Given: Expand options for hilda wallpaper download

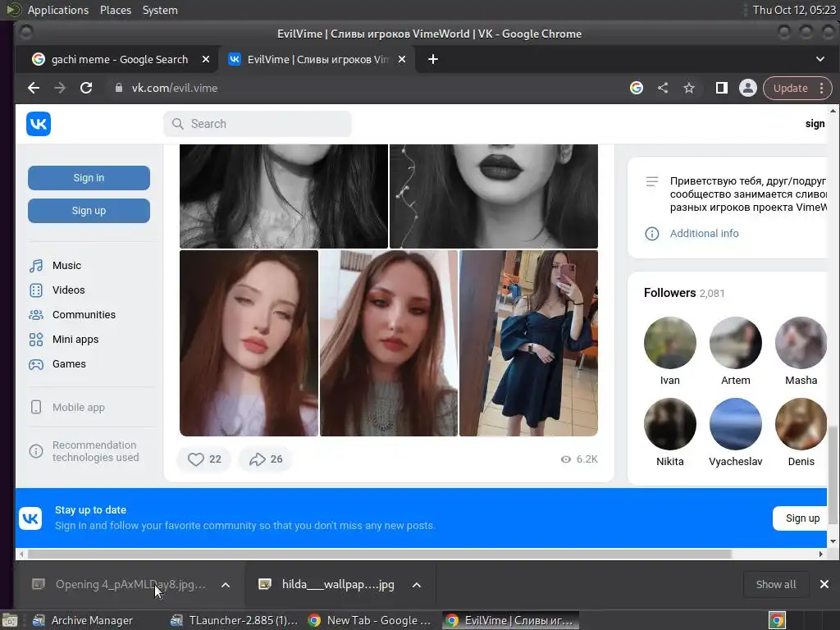Looking at the screenshot, I should [x=417, y=585].
